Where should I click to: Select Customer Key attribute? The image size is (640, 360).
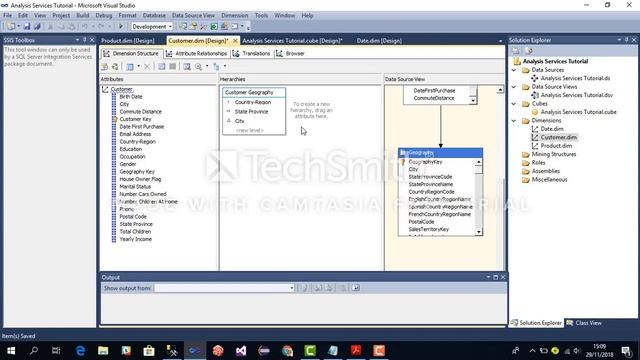[135, 119]
